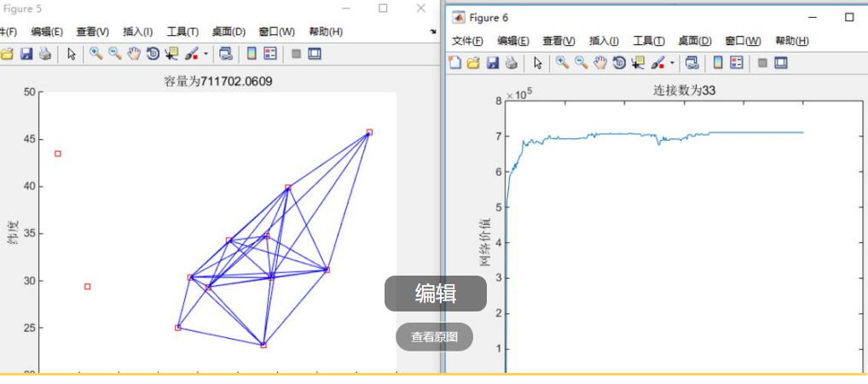This screenshot has height=384, width=868.
Task: Choose Data Cursor tool in Figure 6
Action: pyautogui.click(x=637, y=62)
